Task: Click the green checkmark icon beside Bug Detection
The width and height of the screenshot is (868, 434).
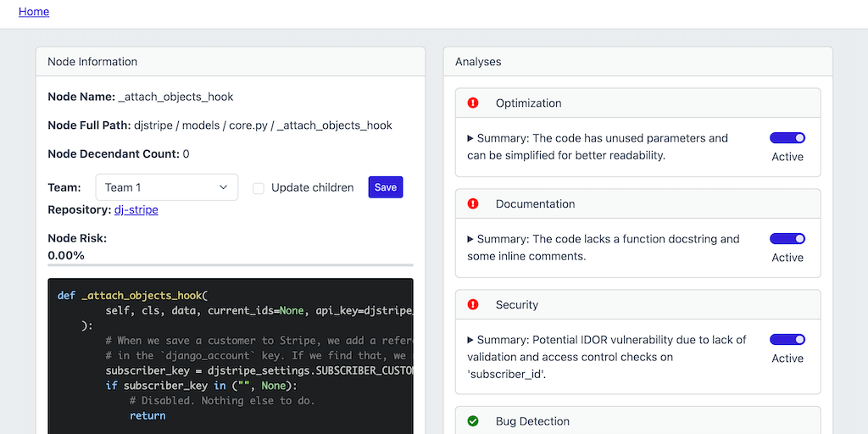Action: (473, 421)
